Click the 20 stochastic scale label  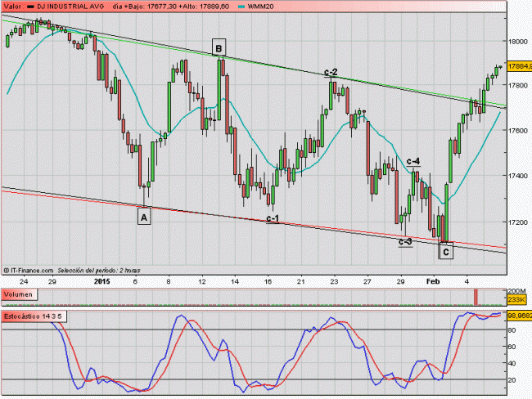coord(512,380)
